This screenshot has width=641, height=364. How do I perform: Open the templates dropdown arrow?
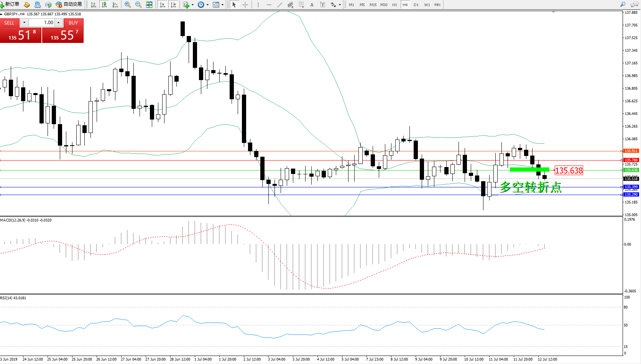[222, 5]
